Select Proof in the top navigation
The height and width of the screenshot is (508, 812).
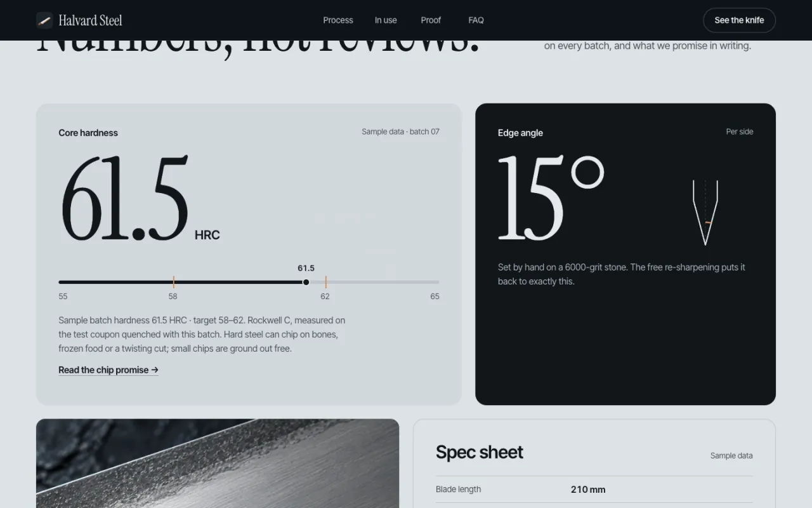[431, 20]
